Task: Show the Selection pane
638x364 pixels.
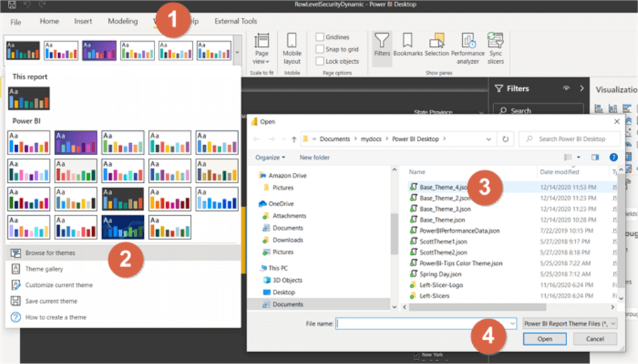Action: 437,45
